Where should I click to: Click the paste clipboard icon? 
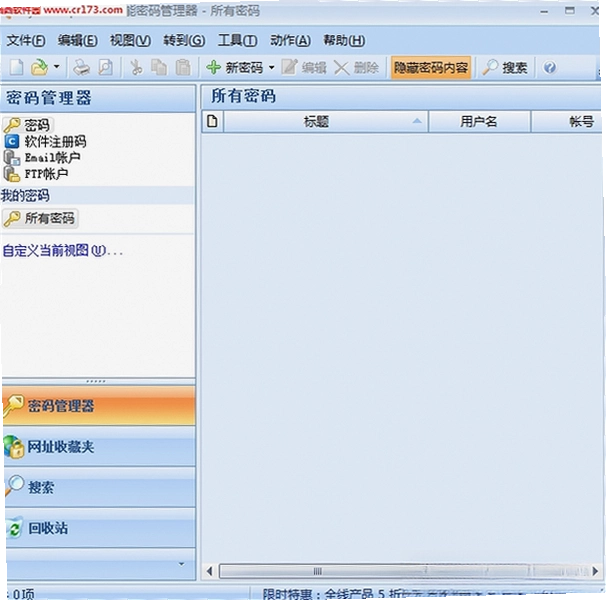(183, 68)
